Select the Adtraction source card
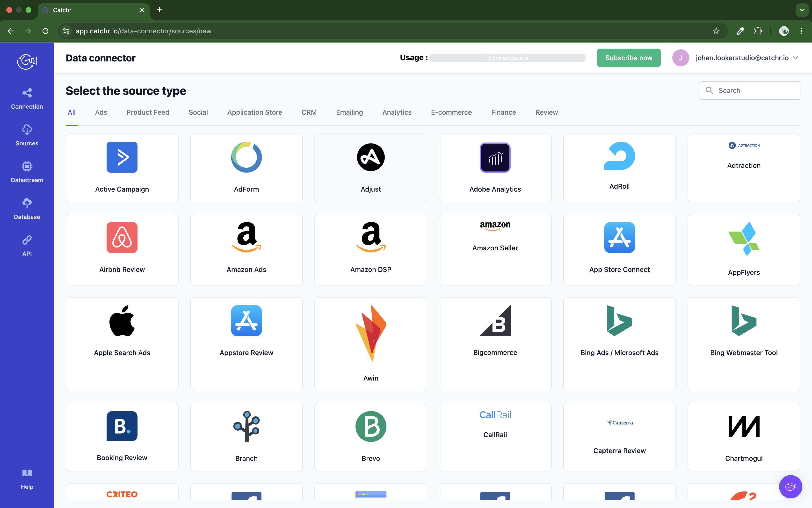 tap(744, 168)
